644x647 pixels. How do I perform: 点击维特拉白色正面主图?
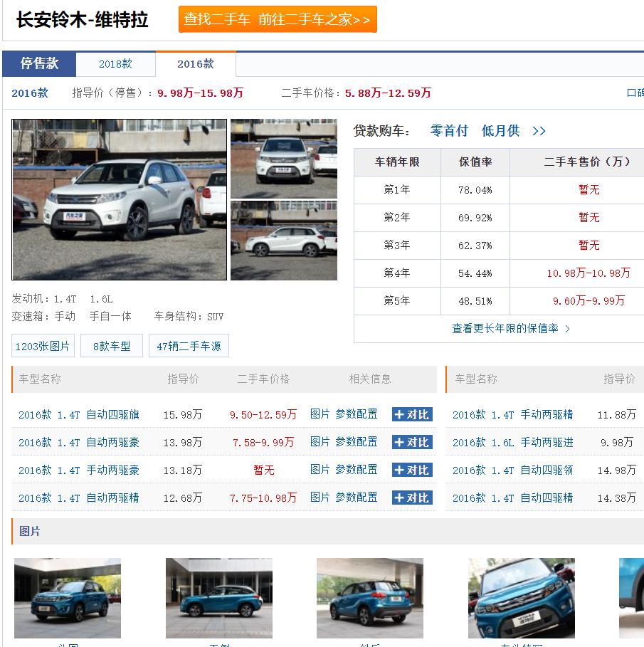pos(119,200)
